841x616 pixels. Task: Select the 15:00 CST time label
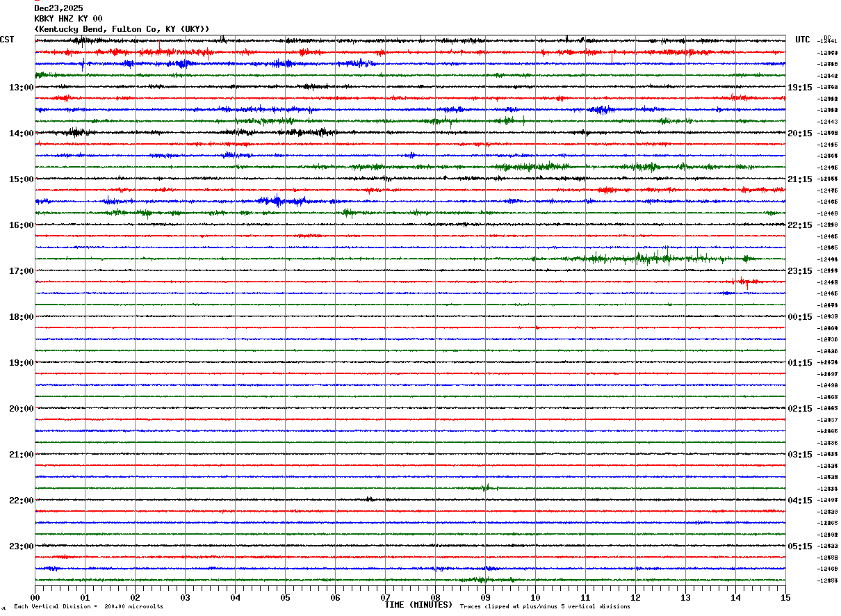pyautogui.click(x=21, y=179)
